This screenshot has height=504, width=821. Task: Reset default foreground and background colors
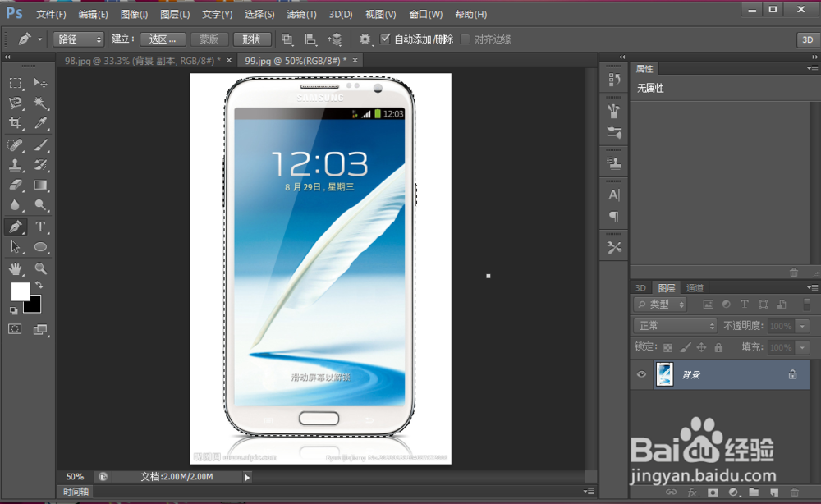(x=14, y=311)
